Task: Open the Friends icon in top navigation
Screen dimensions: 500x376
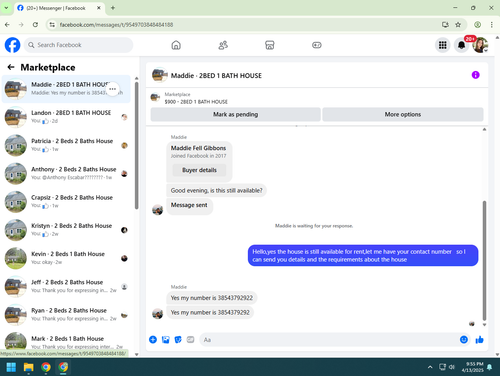Action: pyautogui.click(x=223, y=45)
